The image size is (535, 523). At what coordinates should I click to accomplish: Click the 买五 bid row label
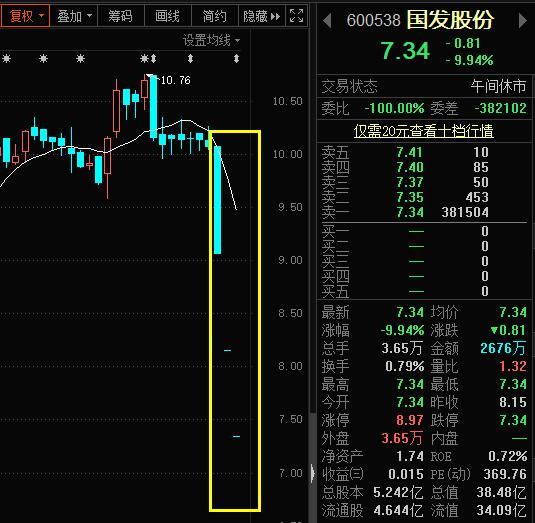coord(335,291)
